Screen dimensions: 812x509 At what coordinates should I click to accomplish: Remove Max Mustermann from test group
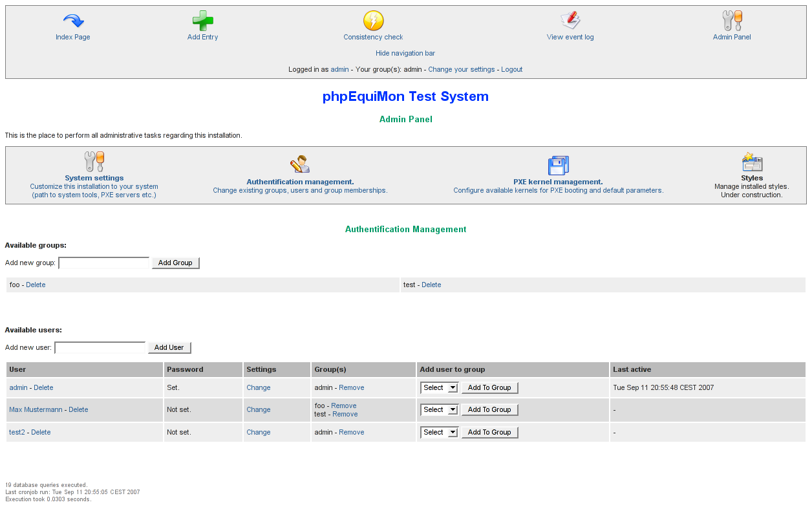pos(345,414)
